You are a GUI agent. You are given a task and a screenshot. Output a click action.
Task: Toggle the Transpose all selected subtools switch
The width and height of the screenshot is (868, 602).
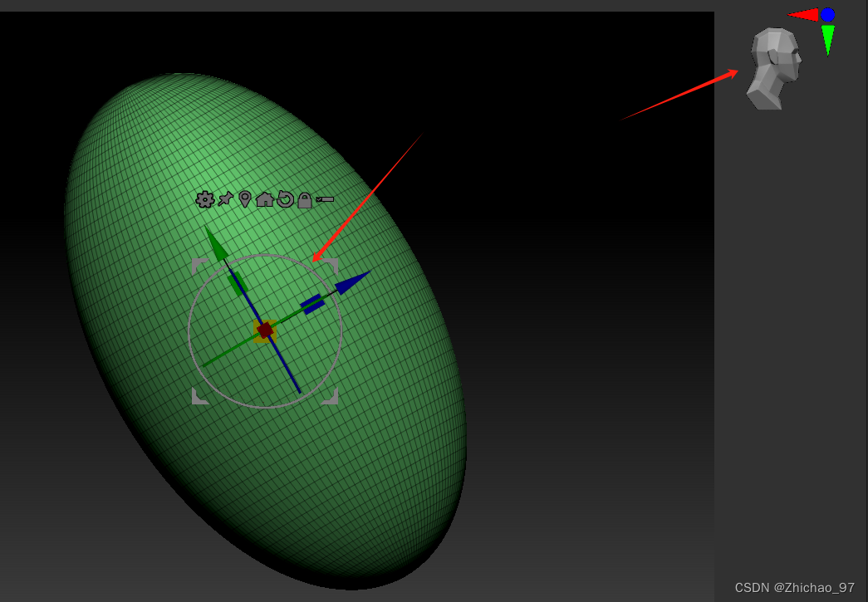[x=325, y=199]
